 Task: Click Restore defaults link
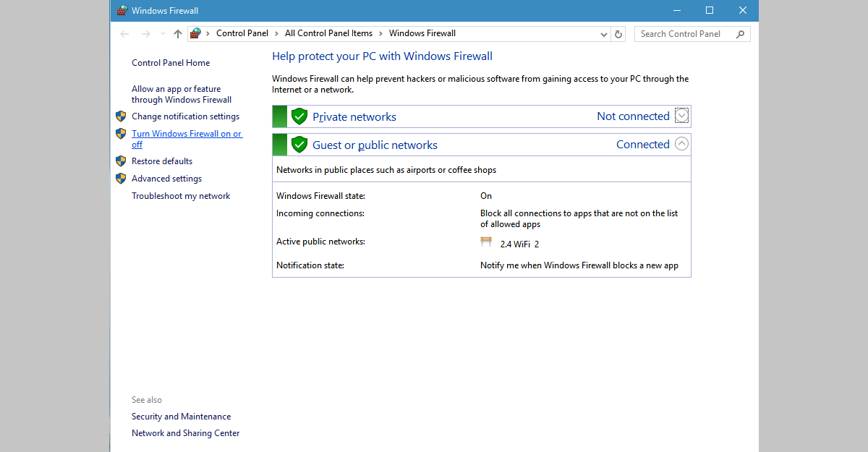coord(162,161)
